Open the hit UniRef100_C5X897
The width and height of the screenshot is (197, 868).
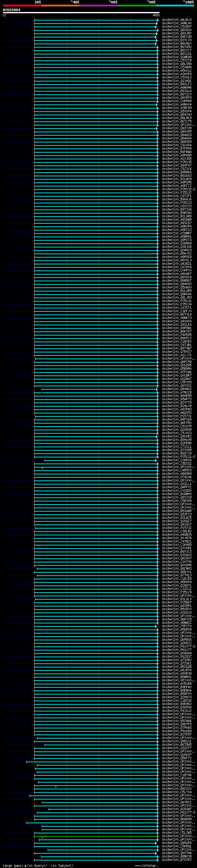[x=176, y=26]
